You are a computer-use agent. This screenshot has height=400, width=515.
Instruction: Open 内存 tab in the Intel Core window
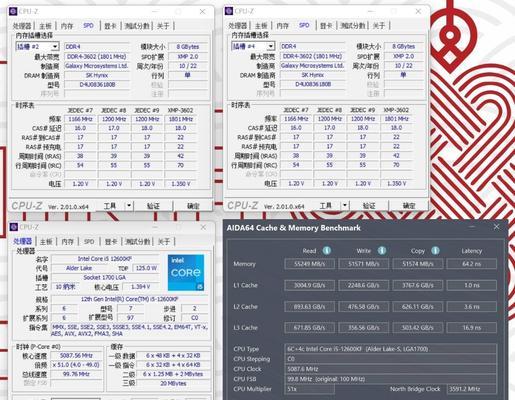pos(68,242)
